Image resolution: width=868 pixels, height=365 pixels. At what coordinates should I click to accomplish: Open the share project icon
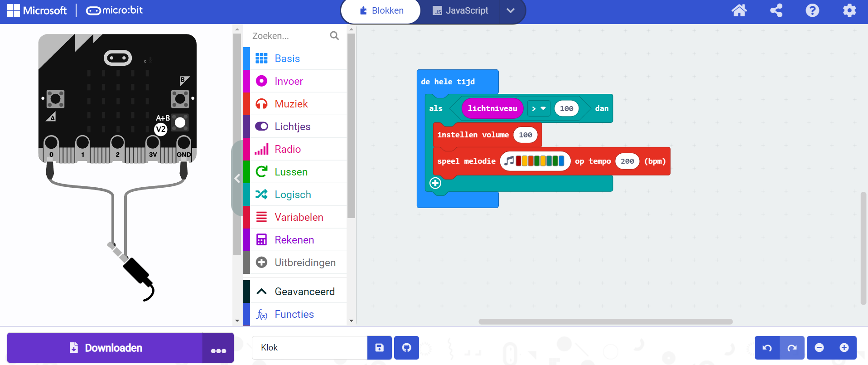tap(776, 10)
